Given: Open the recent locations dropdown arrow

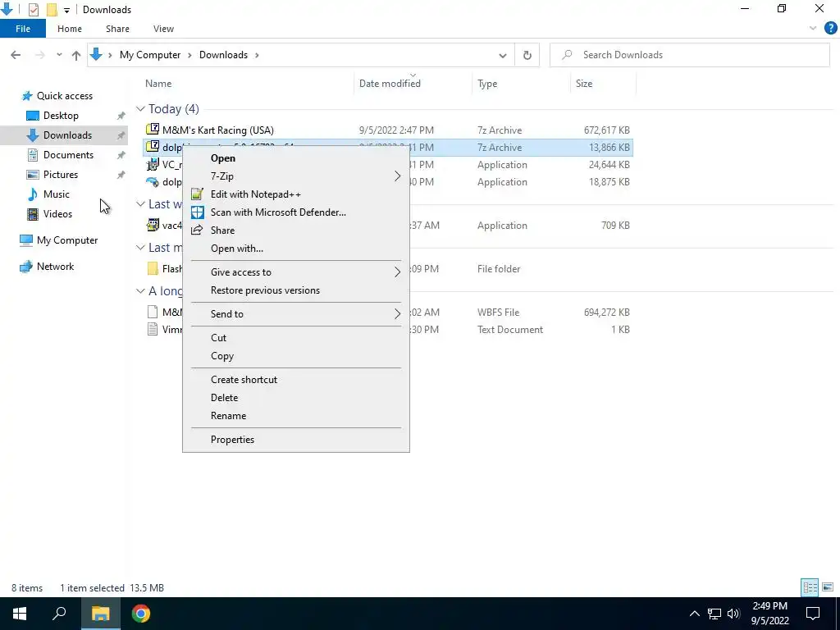Looking at the screenshot, I should click(x=59, y=55).
